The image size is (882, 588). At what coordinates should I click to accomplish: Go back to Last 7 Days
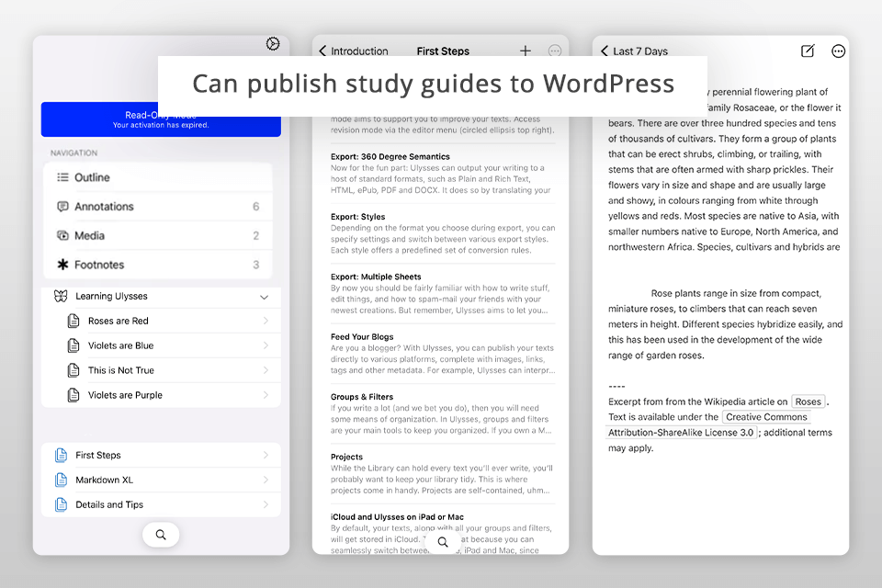pos(634,51)
